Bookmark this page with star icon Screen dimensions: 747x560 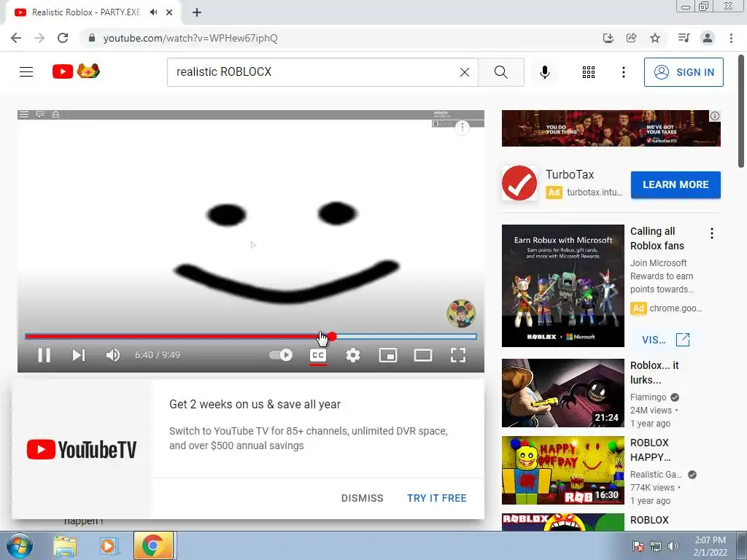click(x=655, y=38)
